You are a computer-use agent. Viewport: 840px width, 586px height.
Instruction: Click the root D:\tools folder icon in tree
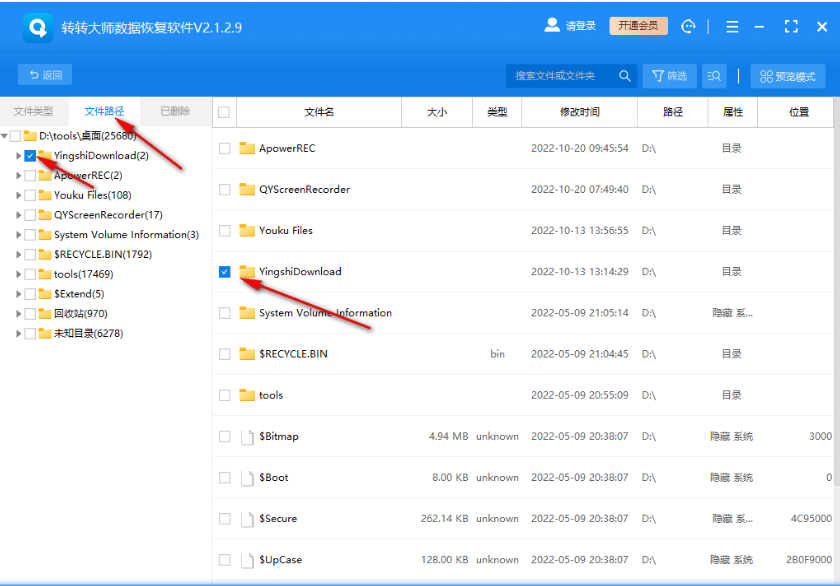coord(30,136)
